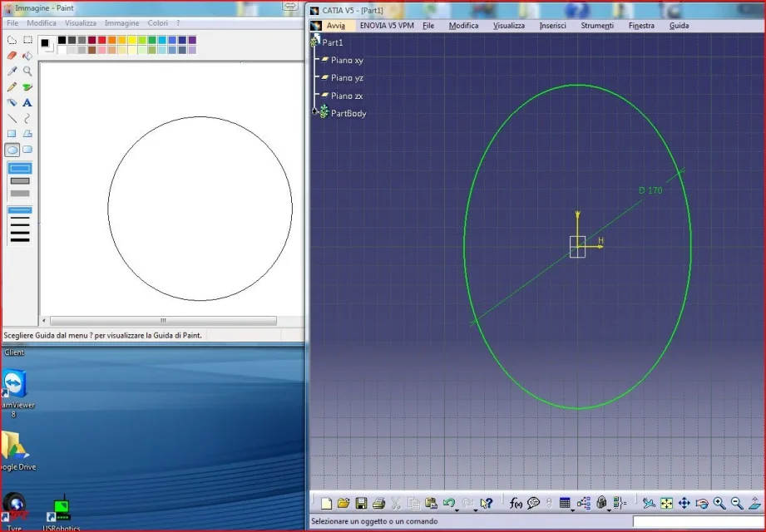Choose the thickest line width option
Viewport: 766px width, 532px height.
20,239
